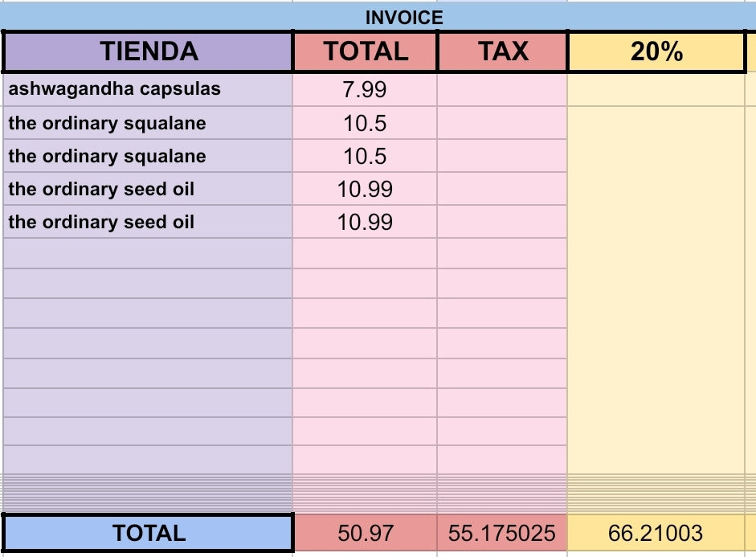This screenshot has width=756, height=557.
Task: Select the second "the ordinary seed oil" cell
Action: click(148, 222)
